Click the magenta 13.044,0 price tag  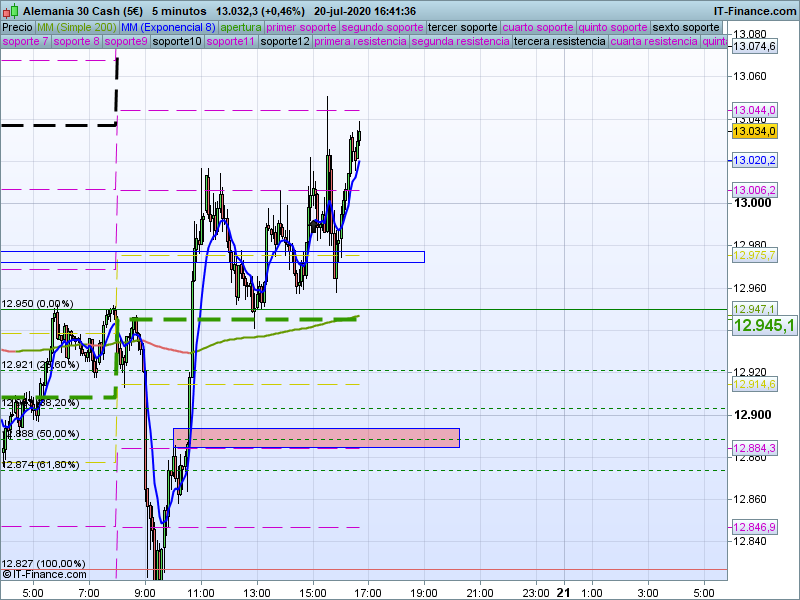point(754,110)
